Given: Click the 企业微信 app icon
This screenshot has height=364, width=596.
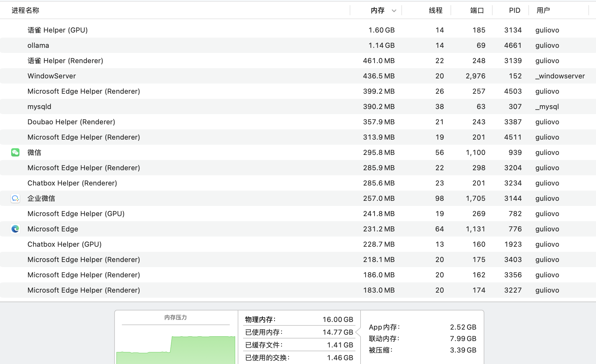Looking at the screenshot, I should tap(15, 198).
